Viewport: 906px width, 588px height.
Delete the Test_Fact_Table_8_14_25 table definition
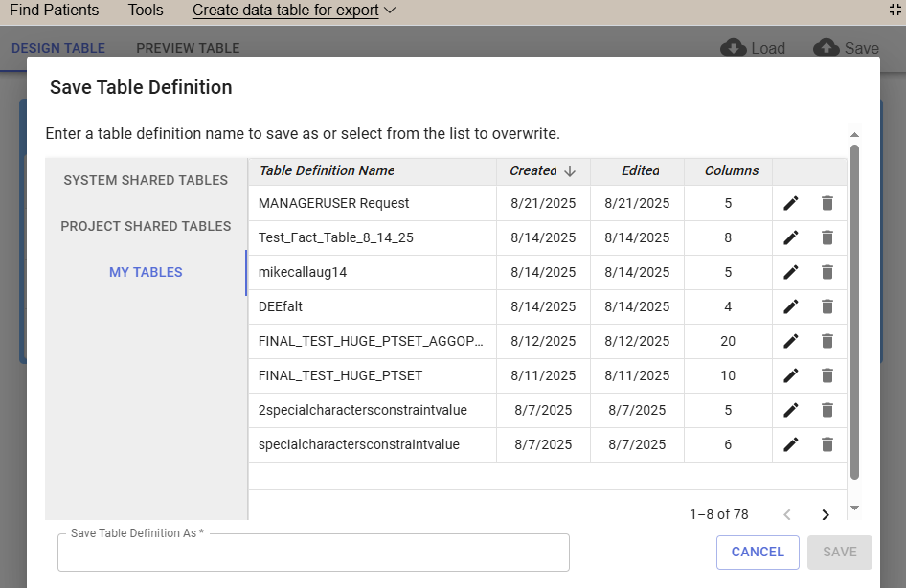point(827,237)
